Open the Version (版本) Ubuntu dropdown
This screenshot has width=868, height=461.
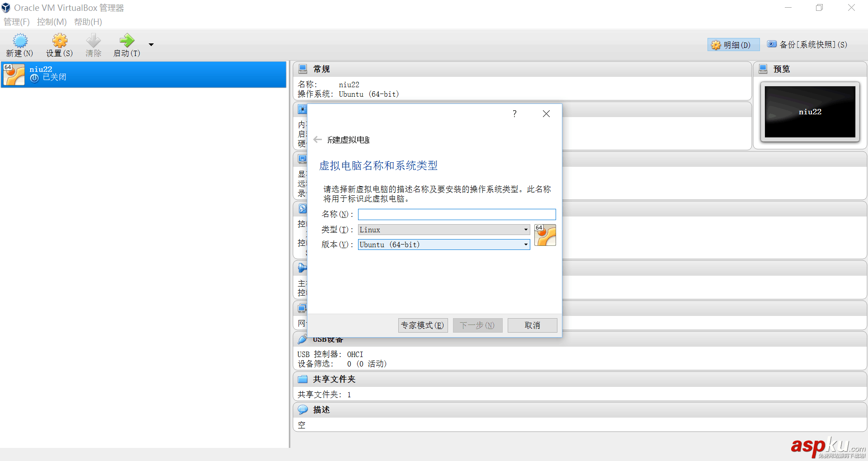point(444,245)
